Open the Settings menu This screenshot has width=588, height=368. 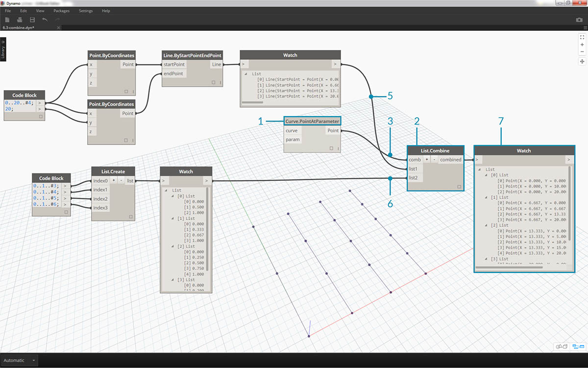[85, 11]
